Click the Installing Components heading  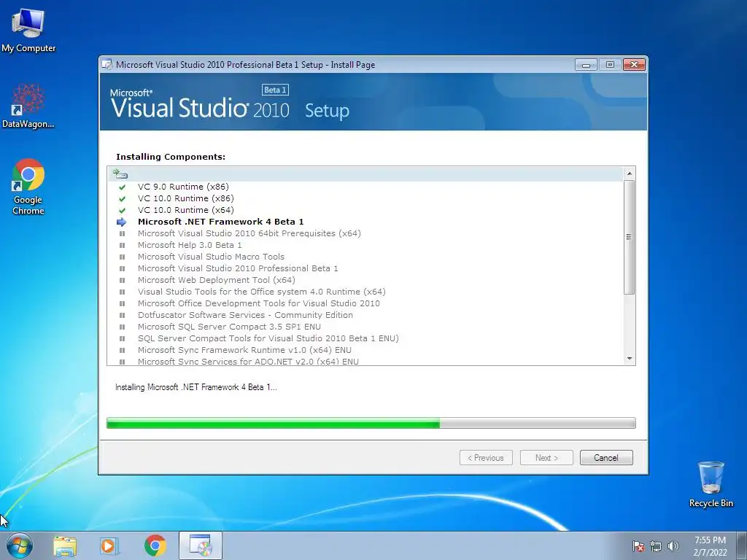tap(171, 157)
